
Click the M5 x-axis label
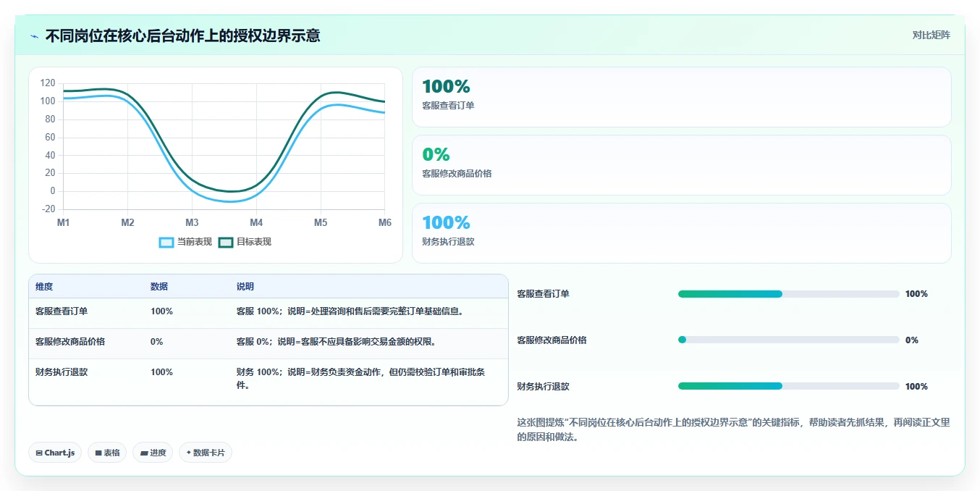(x=321, y=222)
